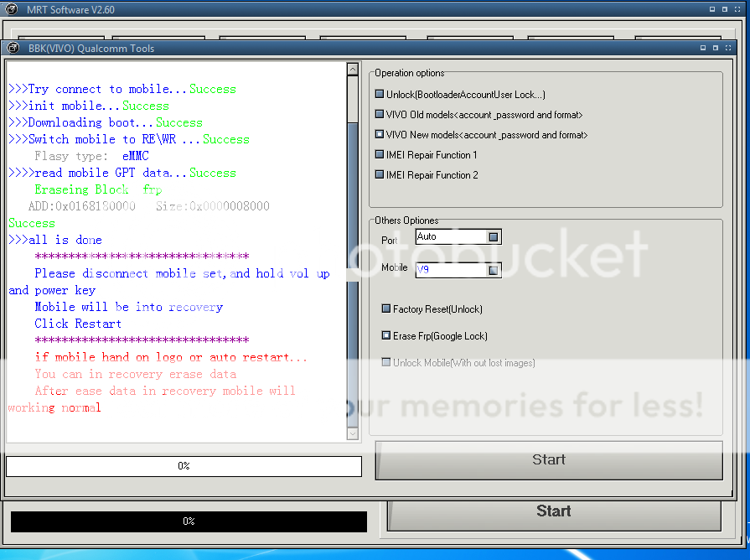Screen dimensions: 750x560
Task: Close the BBK(VIVO) Qualcomm Tools window
Action: (727, 49)
